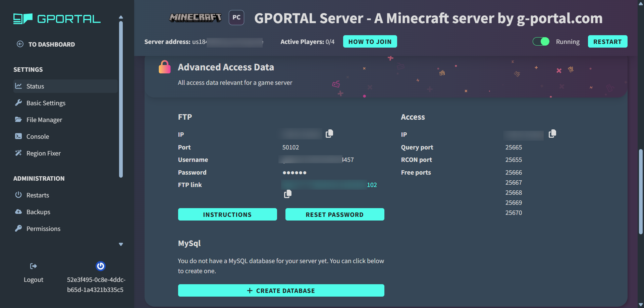Viewport: 644px width, 308px height.
Task: Click the Restarts power icon
Action: [x=18, y=195]
